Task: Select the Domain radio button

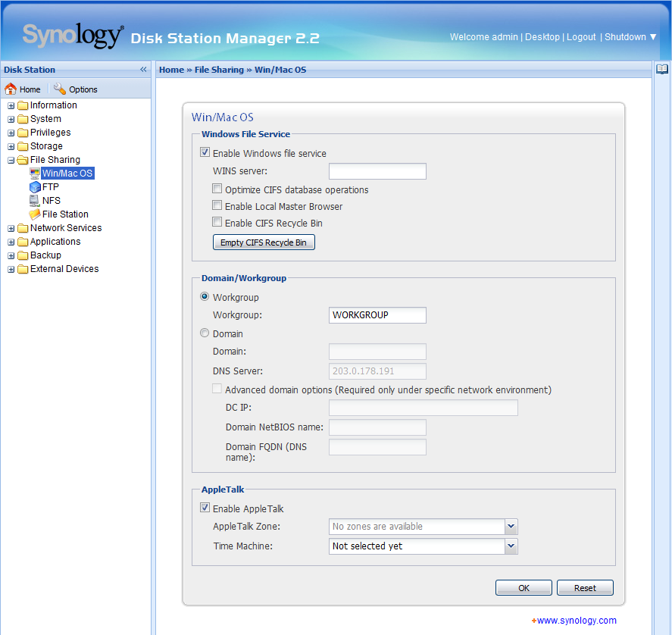Action: click(205, 333)
